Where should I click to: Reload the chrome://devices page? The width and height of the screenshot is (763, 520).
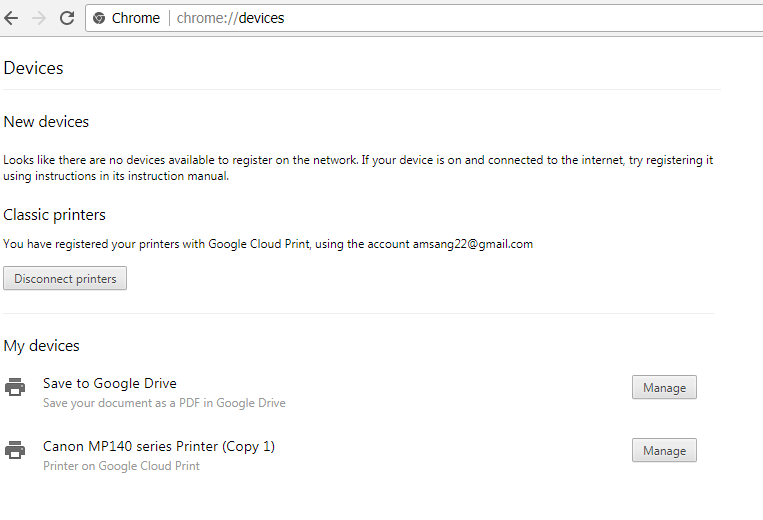(x=67, y=18)
